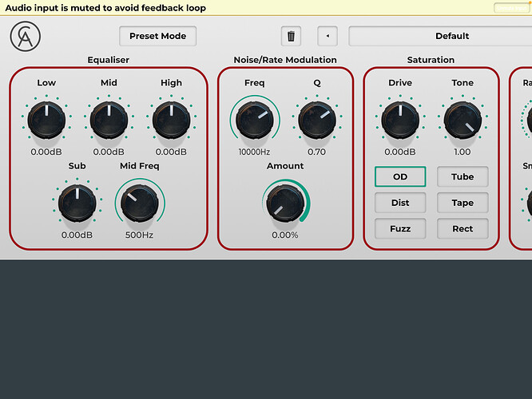Click the Equaliser section heading
The width and height of the screenshot is (532, 399).
tap(108, 60)
